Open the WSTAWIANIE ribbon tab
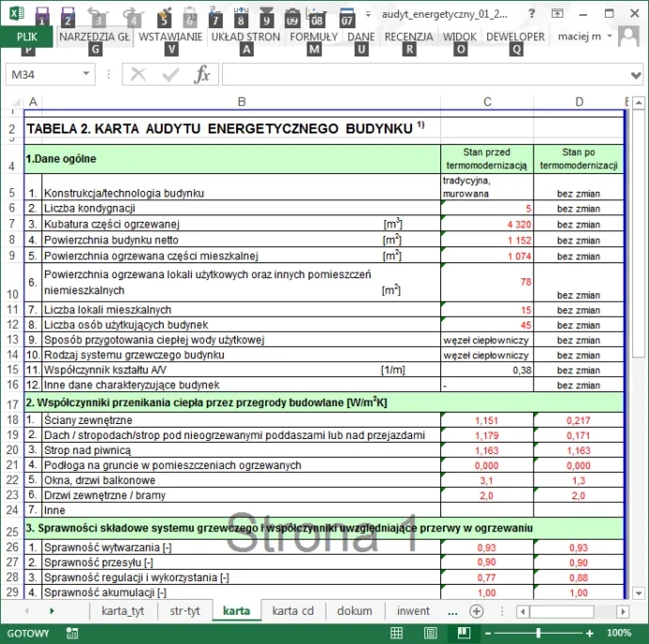Image resolution: width=649 pixels, height=644 pixels. point(170,37)
